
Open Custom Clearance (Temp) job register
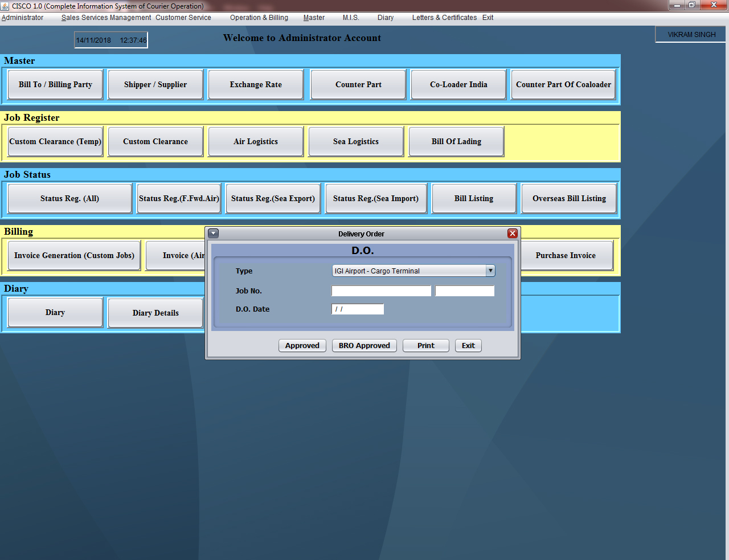pos(55,141)
